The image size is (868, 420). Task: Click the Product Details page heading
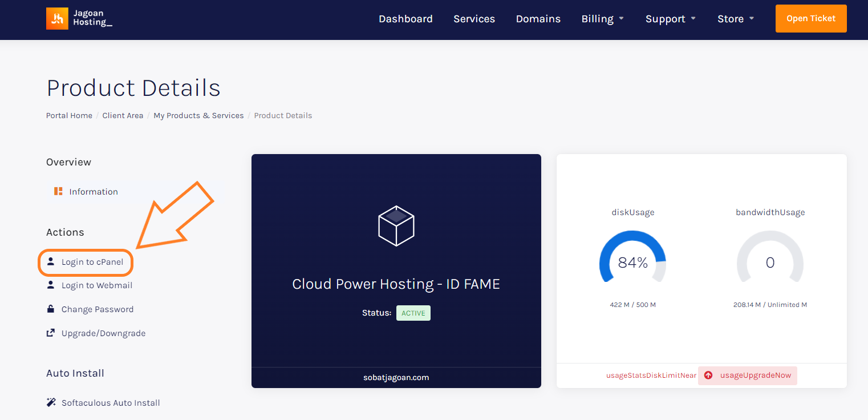[x=133, y=88]
